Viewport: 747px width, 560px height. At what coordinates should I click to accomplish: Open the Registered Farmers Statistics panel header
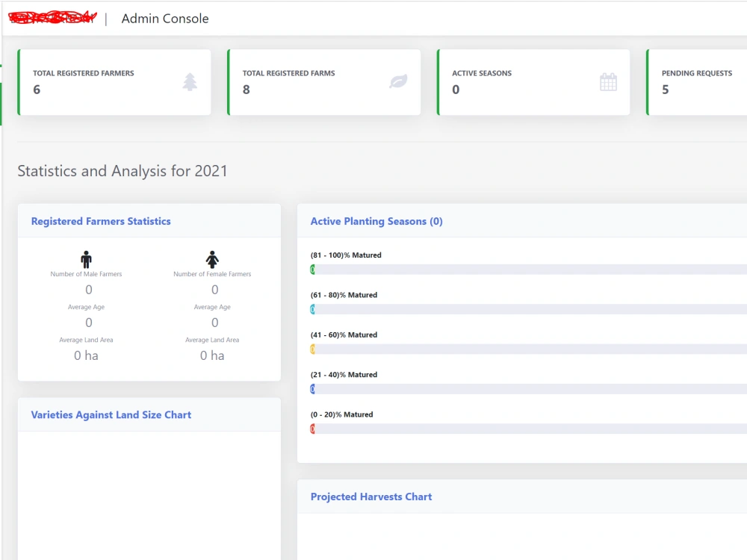click(x=101, y=221)
